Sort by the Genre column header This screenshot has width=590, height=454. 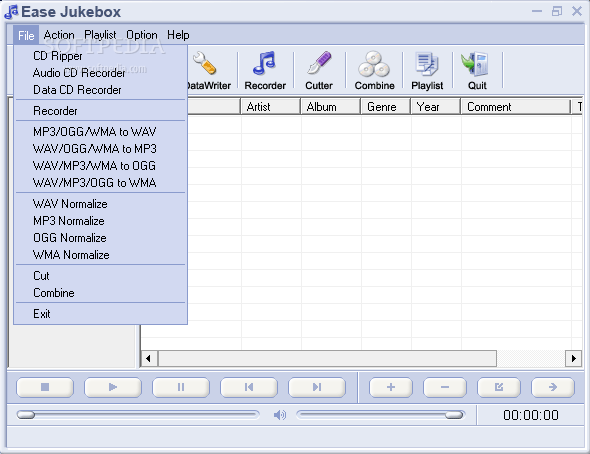click(x=386, y=107)
